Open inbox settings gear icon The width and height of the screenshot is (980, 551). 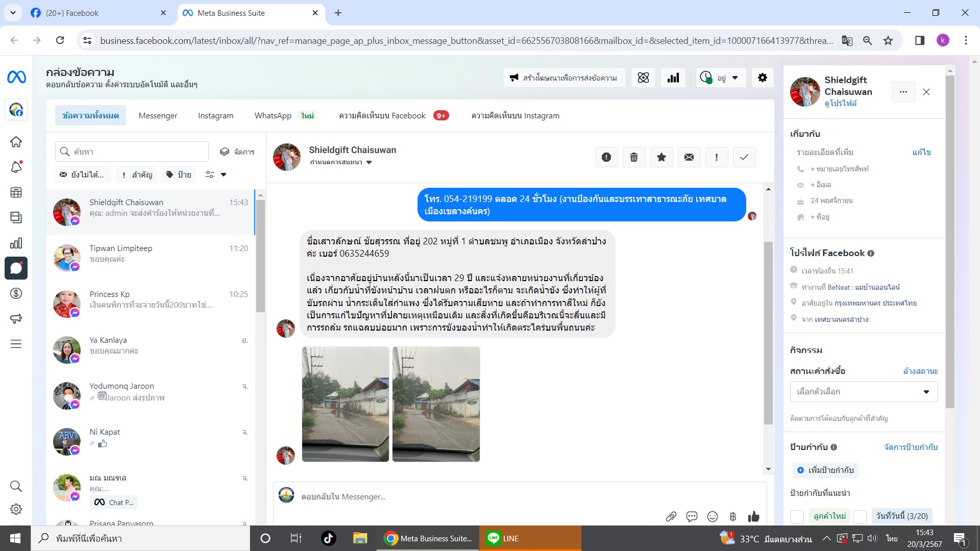(762, 78)
